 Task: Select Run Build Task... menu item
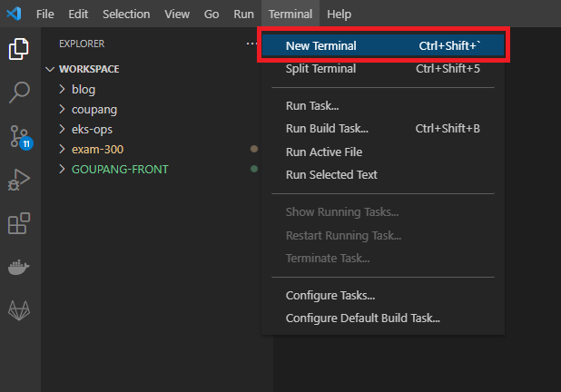tap(383, 129)
